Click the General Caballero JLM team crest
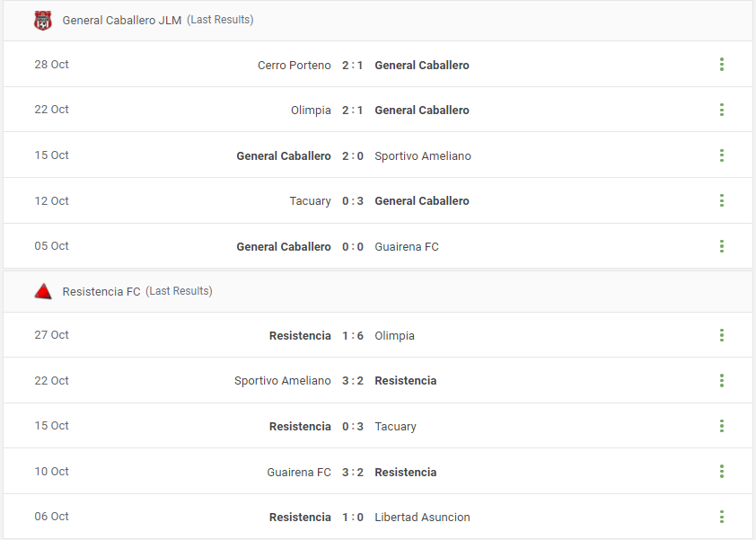Image resolution: width=756 pixels, height=540 pixels. 43,21
